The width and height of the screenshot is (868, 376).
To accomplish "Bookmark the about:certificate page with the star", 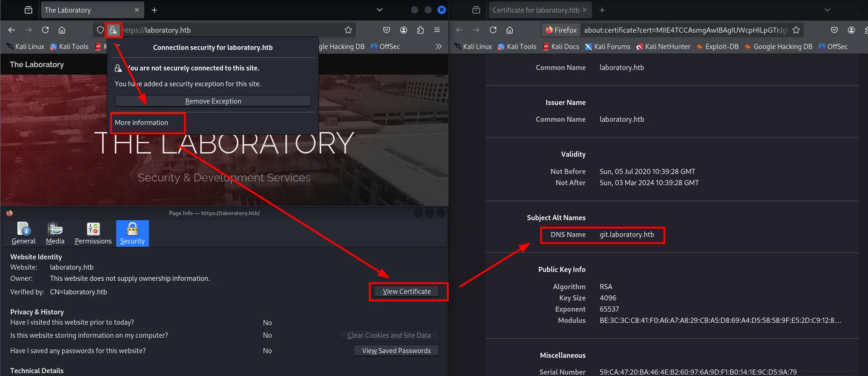I will click(x=796, y=30).
